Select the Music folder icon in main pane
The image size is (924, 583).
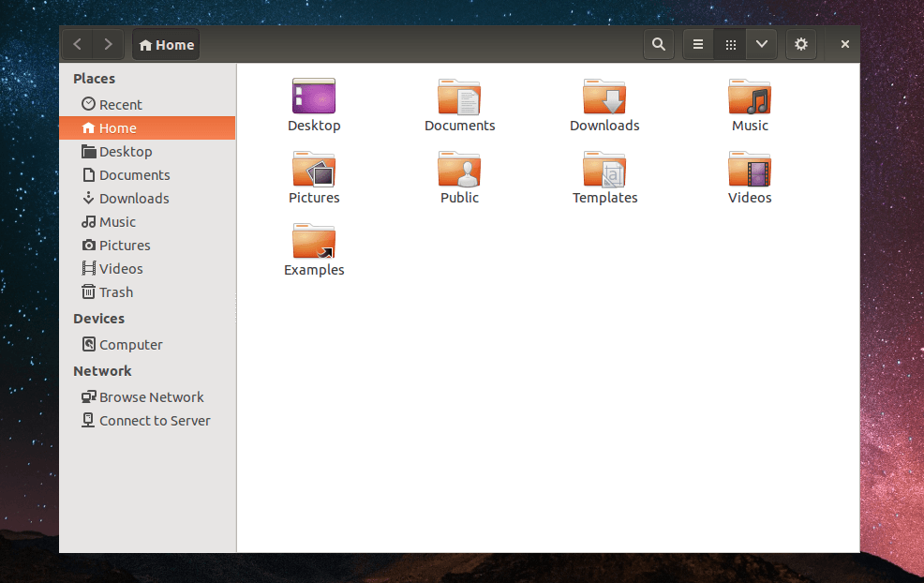click(750, 97)
